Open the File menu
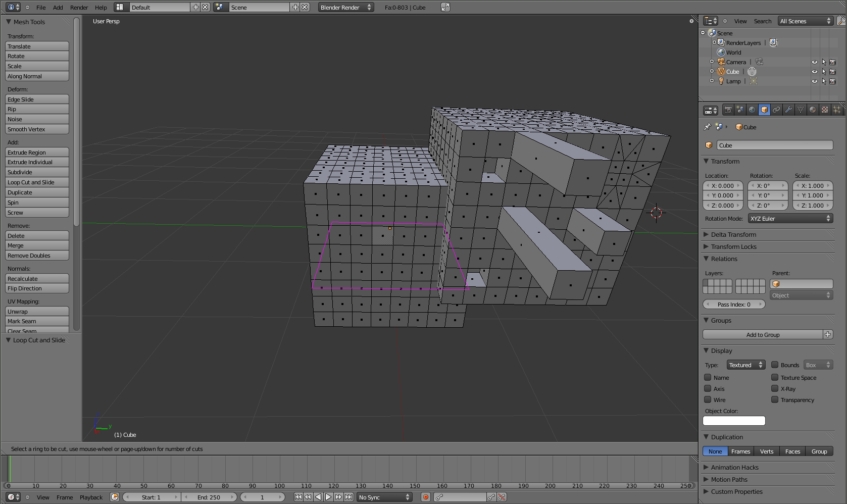The width and height of the screenshot is (847, 504). click(x=41, y=8)
